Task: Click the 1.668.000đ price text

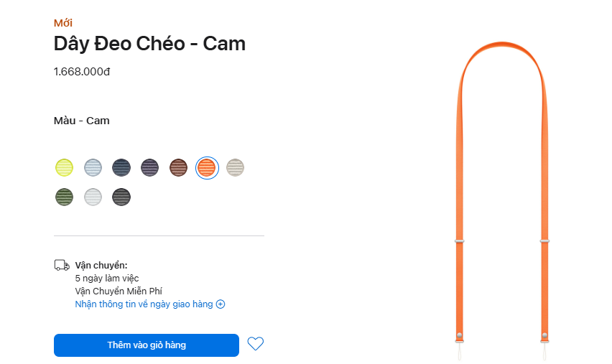Action: pos(82,72)
